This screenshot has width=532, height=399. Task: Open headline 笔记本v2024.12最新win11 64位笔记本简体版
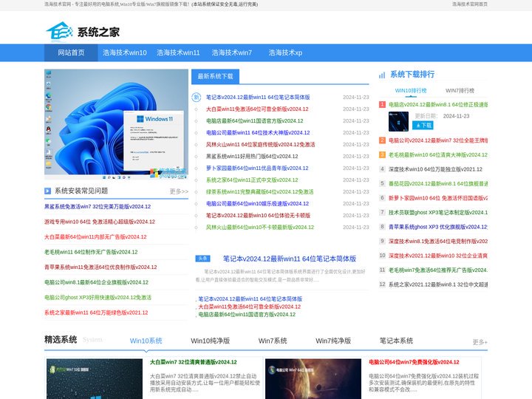(290, 259)
